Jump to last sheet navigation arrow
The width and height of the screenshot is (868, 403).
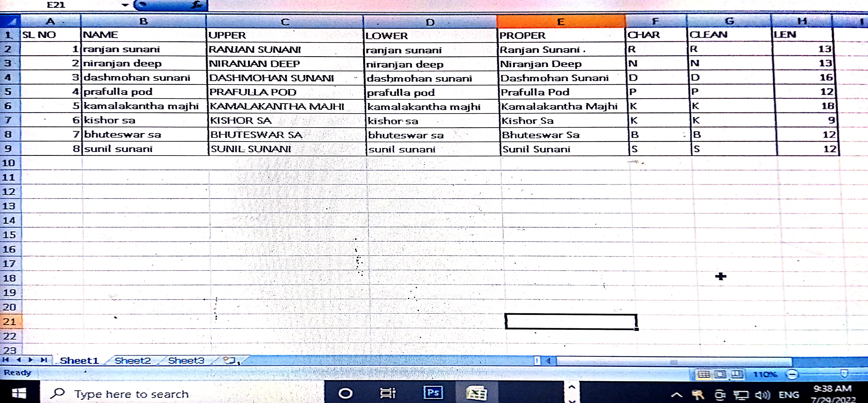43,360
